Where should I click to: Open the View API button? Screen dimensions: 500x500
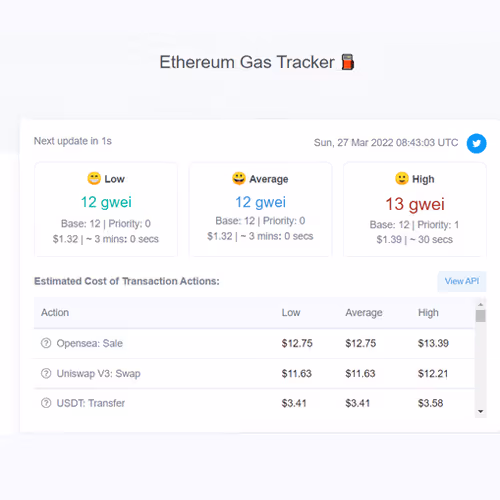coord(462,281)
